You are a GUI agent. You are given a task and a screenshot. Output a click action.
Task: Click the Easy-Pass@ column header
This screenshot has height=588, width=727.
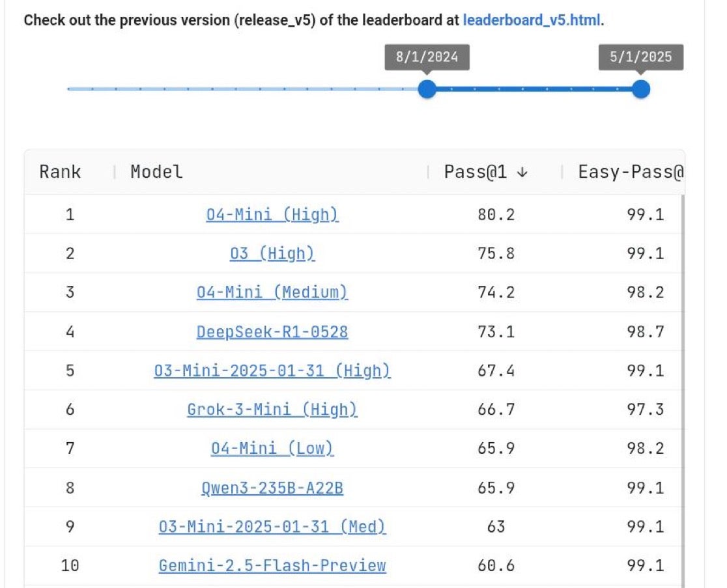coord(630,172)
